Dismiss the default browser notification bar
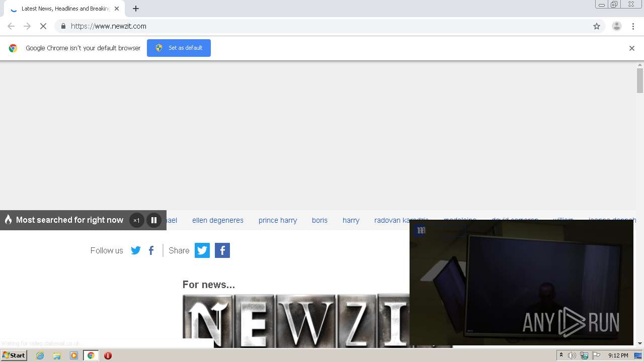 click(x=632, y=48)
